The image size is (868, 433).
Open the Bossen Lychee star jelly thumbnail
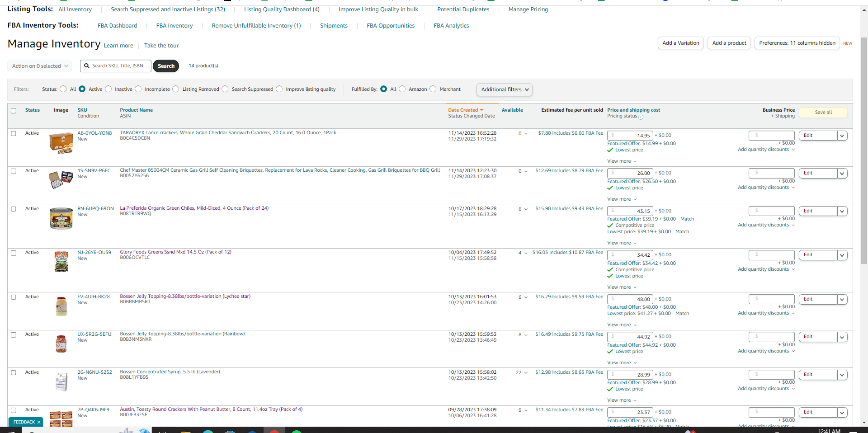[61, 306]
